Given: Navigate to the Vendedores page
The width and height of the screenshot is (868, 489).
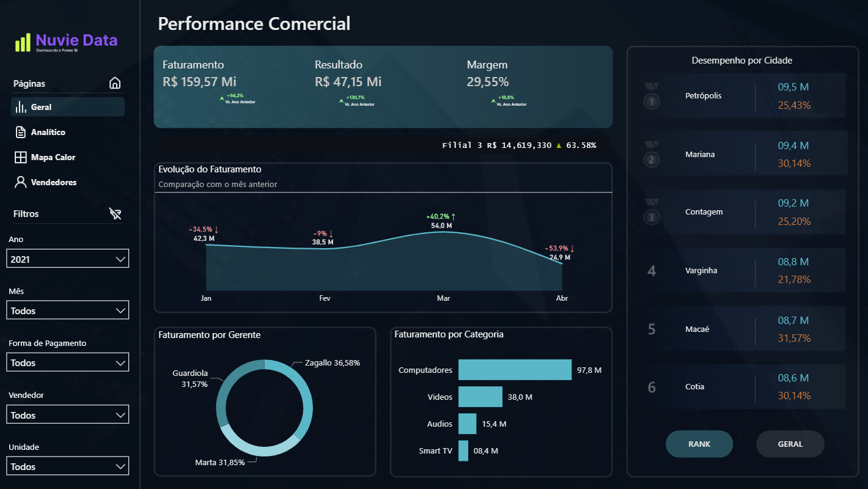Looking at the screenshot, I should 68,182.
